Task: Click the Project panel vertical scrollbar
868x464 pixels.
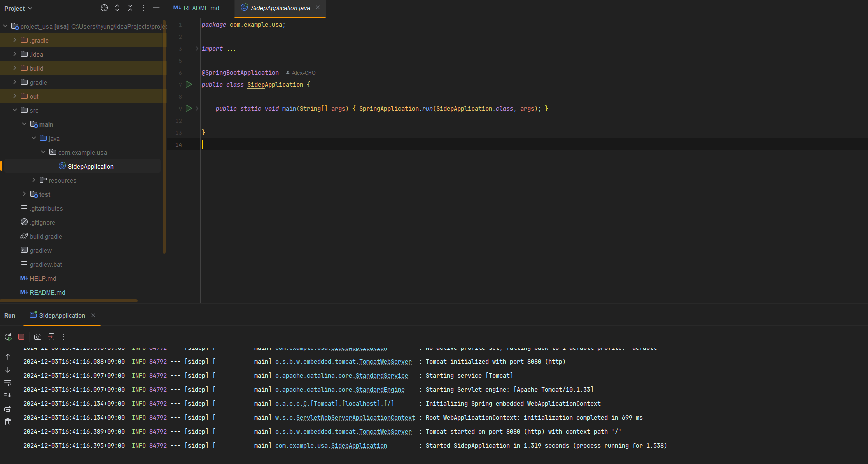Action: pyautogui.click(x=164, y=136)
